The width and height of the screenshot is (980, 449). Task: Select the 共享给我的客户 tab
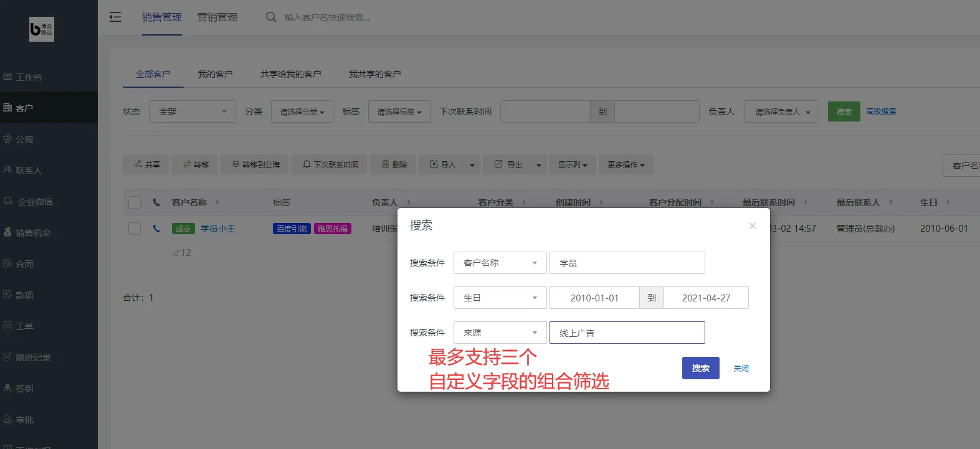pos(291,74)
